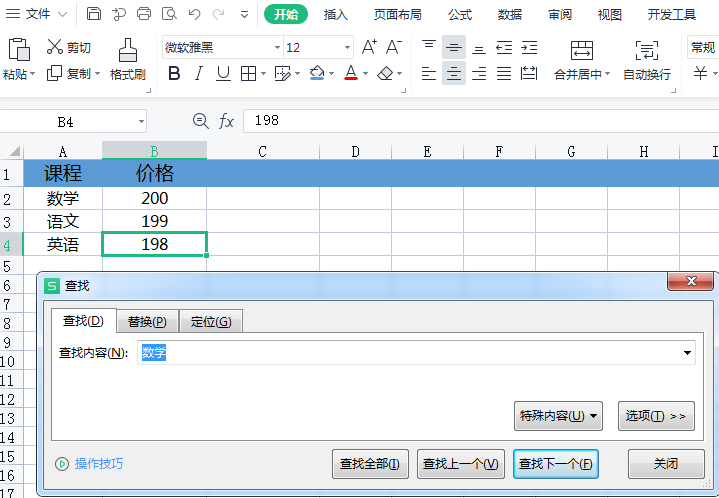The width and height of the screenshot is (719, 498).
Task: Click the 查找下一个(F) button
Action: point(556,464)
